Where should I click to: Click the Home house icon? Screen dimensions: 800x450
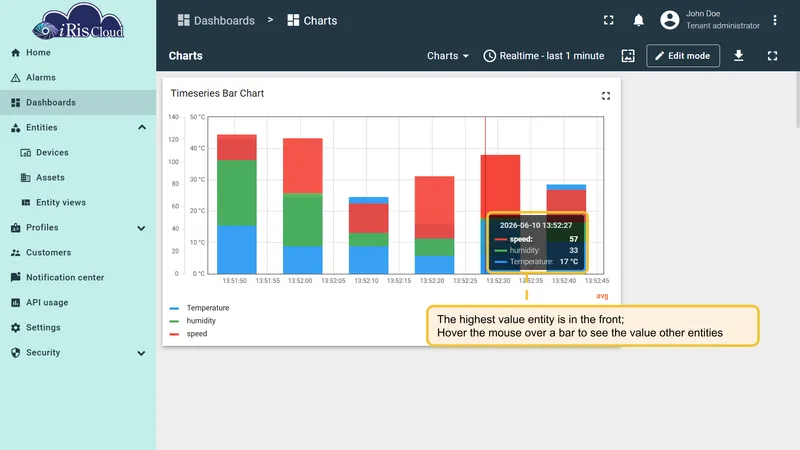click(15, 53)
